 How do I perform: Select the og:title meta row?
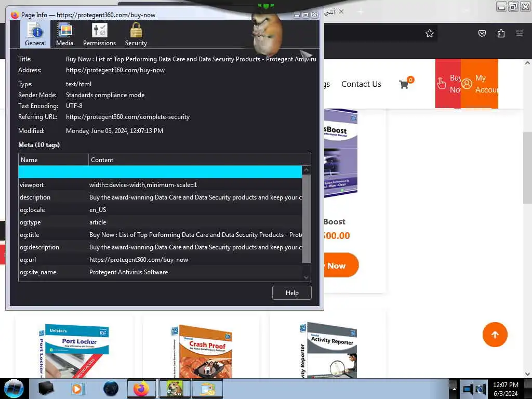[x=160, y=235]
